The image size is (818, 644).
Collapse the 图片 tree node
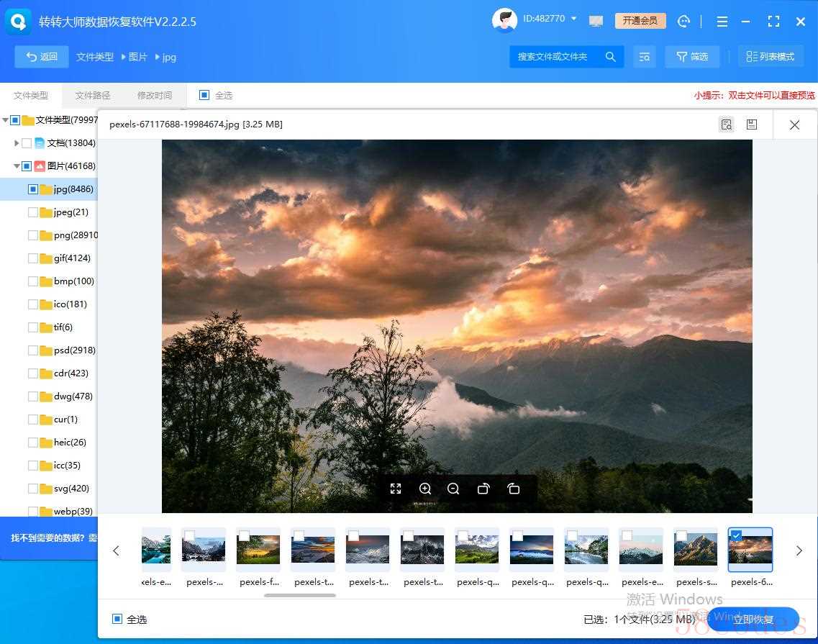click(x=17, y=166)
